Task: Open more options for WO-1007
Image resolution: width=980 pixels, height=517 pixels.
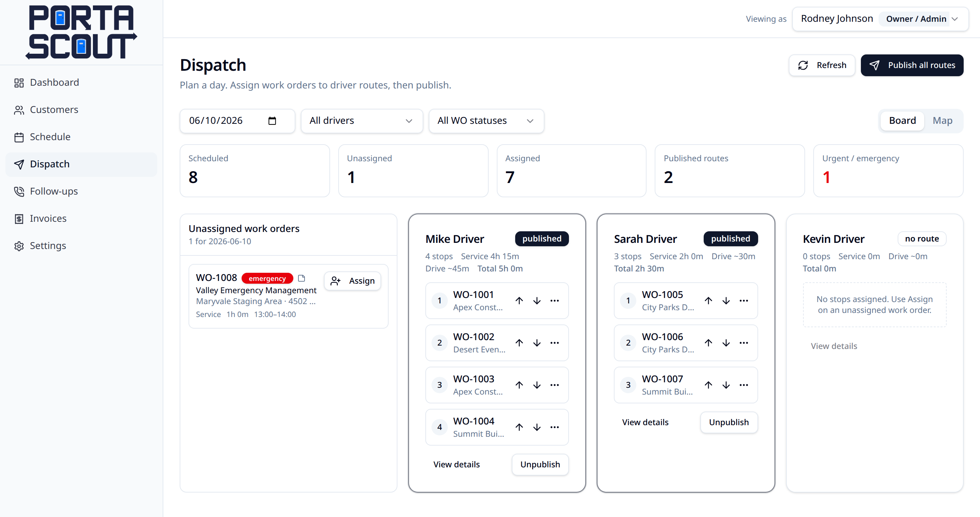Action: coord(744,385)
